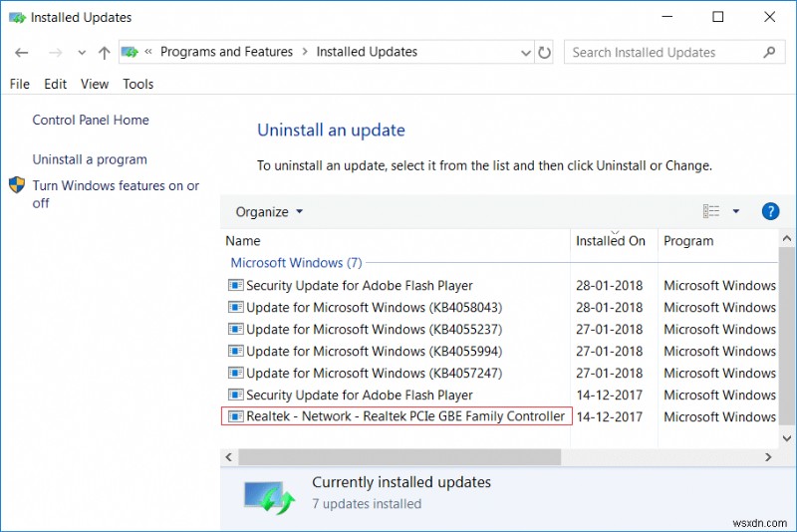
Task: Select Update for Microsoft Windows (KB4055237)
Action: pos(375,329)
